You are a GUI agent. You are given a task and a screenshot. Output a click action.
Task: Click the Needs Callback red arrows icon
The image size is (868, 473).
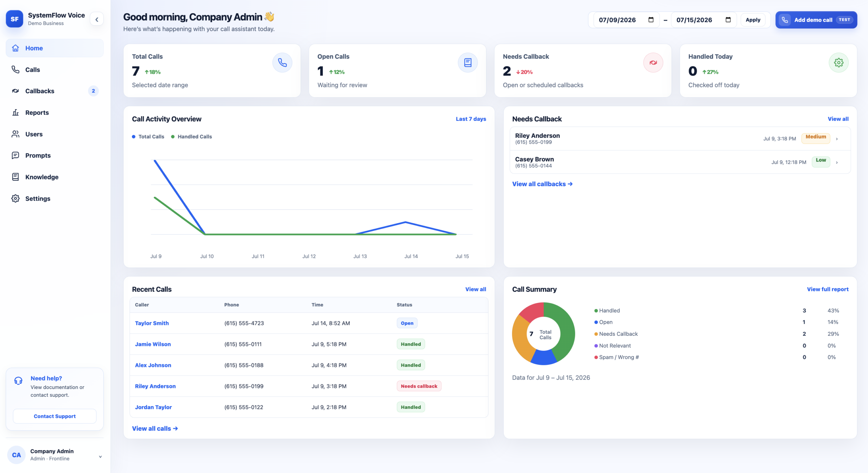[653, 62]
